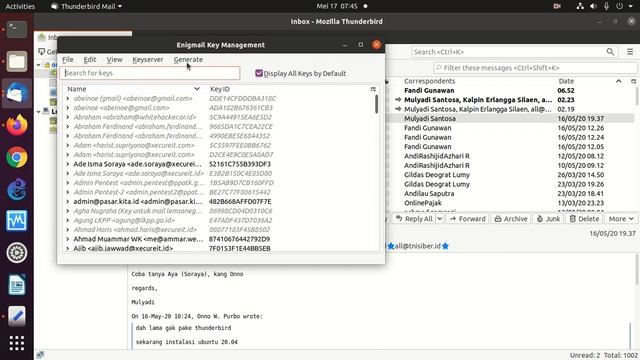Select message dated 02.23 from Mulyadi Santosa
640x360 pixels.
[x=510, y=100]
